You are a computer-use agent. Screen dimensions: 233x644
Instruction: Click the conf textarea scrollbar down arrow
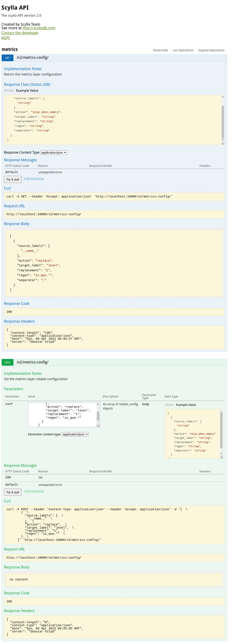coord(98,422)
